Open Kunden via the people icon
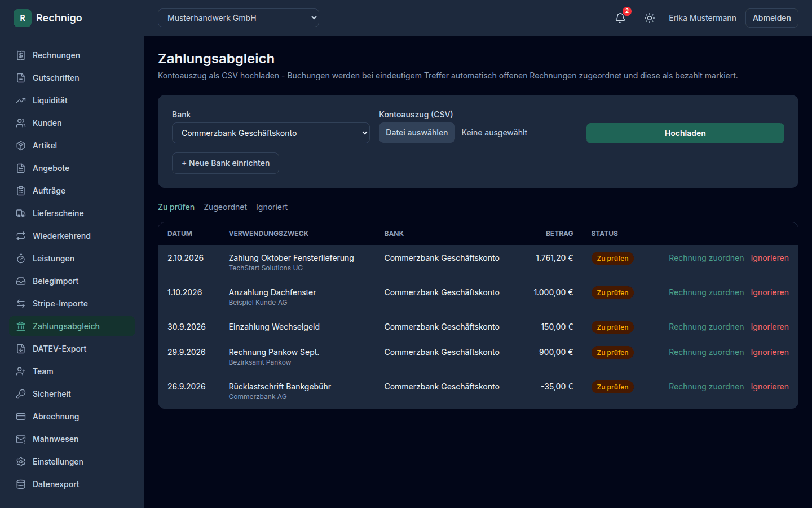Viewport: 812px width, 508px height. pyautogui.click(x=21, y=123)
